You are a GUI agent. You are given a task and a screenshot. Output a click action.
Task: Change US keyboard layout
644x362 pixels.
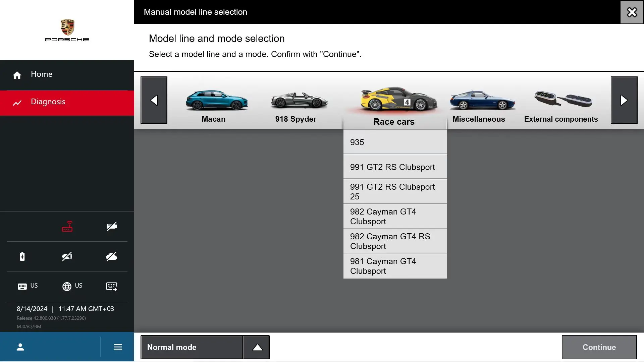28,286
